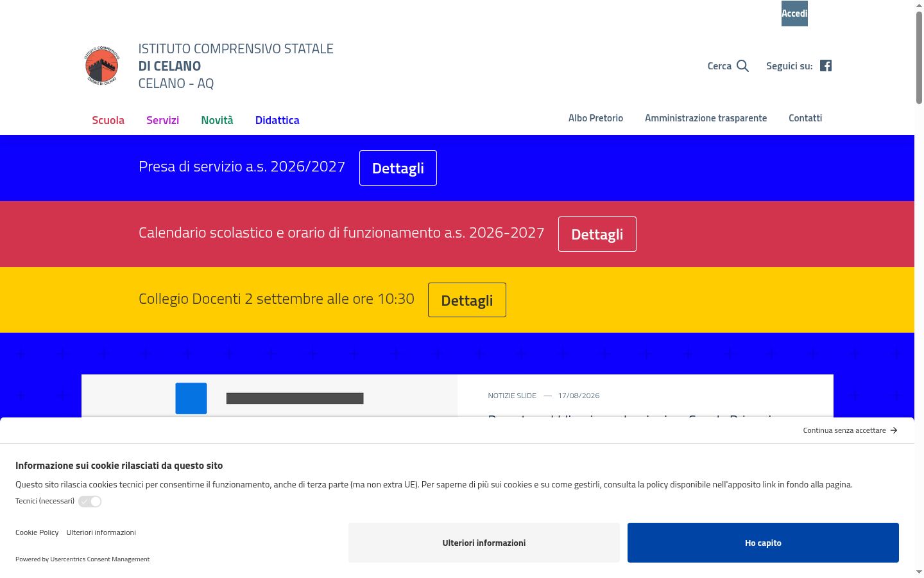This screenshot has width=924, height=578.
Task: Click the Istituto Comprensivo Statale di Celano title
Action: coord(235,66)
